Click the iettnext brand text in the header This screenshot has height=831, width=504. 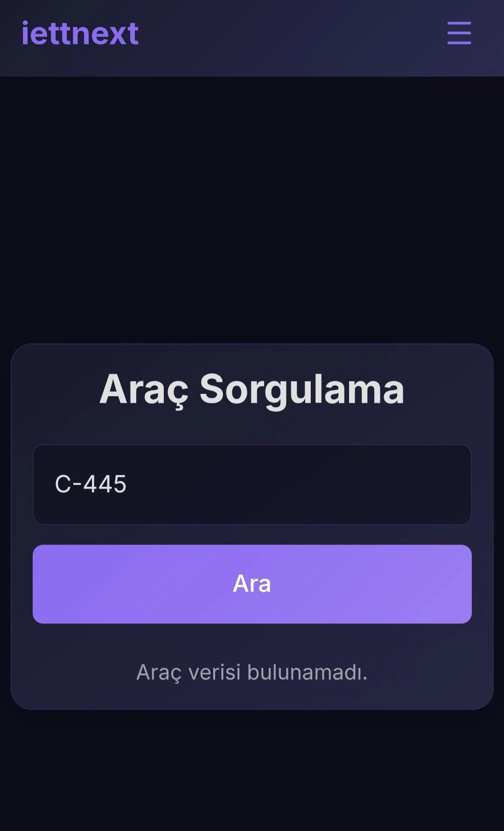tap(80, 34)
